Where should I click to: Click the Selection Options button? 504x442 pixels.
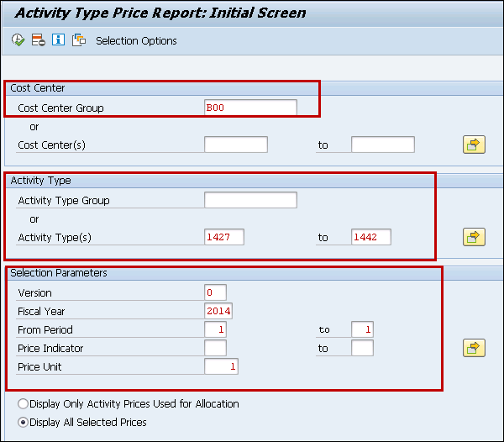[x=136, y=41]
